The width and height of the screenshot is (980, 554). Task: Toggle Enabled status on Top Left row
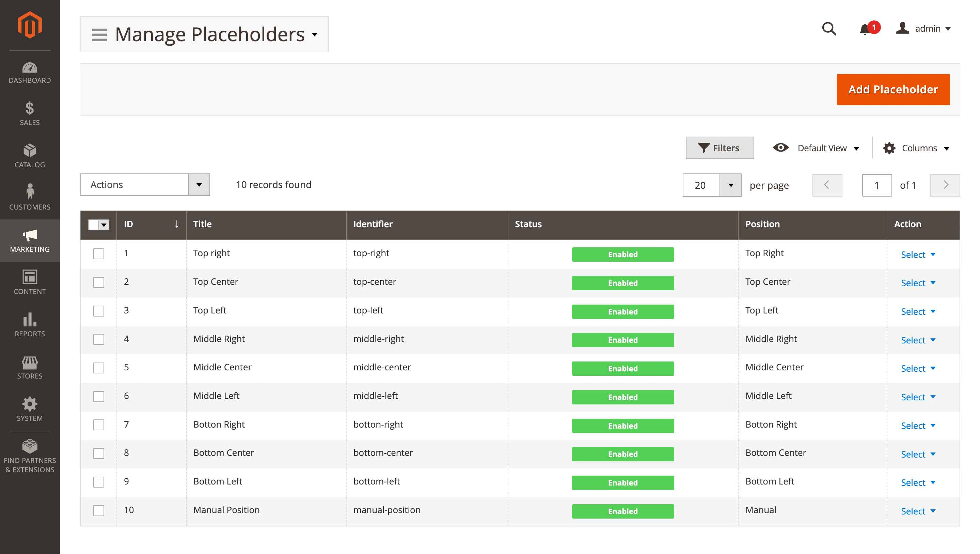coord(623,311)
